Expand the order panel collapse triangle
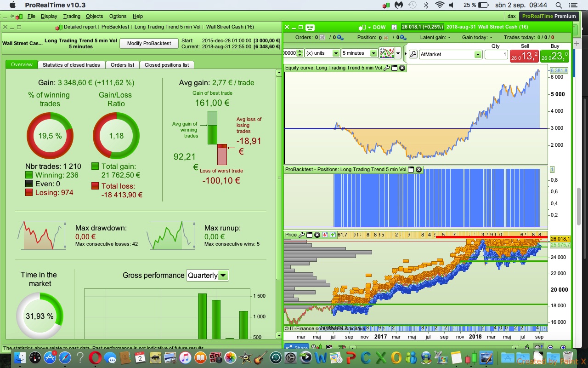 coord(405,54)
